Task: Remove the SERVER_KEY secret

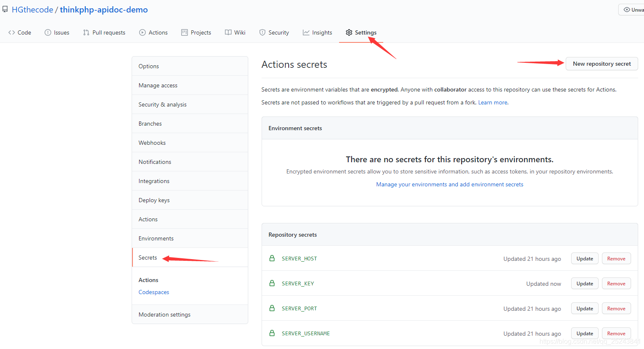Action: (x=616, y=283)
